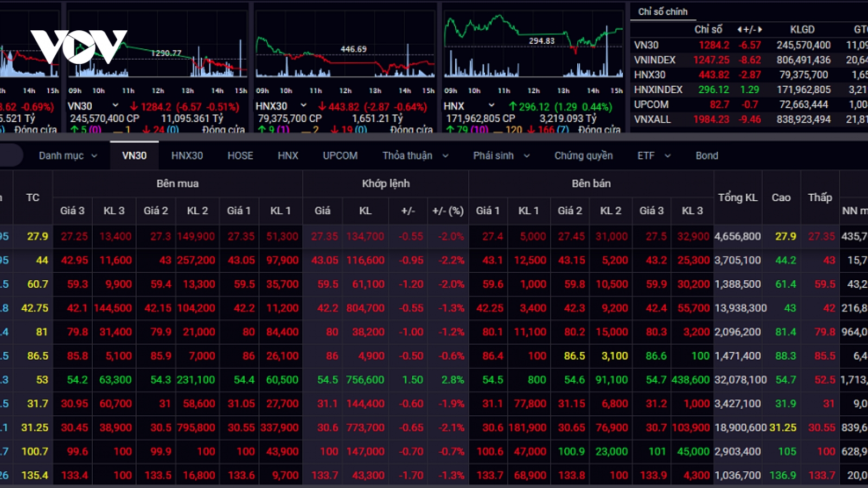This screenshot has height=488, width=868.
Task: Expand the HNX30 chart index dropdown
Action: [x=303, y=105]
